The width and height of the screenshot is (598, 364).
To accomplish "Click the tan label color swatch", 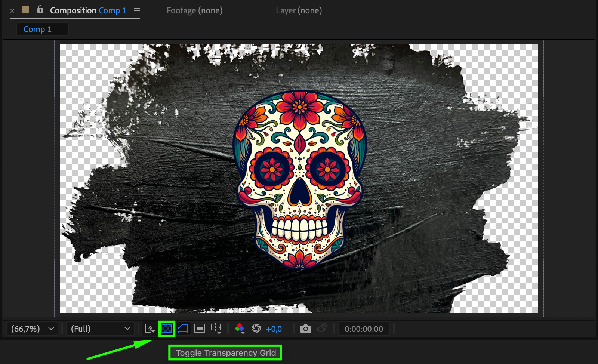I will (25, 10).
